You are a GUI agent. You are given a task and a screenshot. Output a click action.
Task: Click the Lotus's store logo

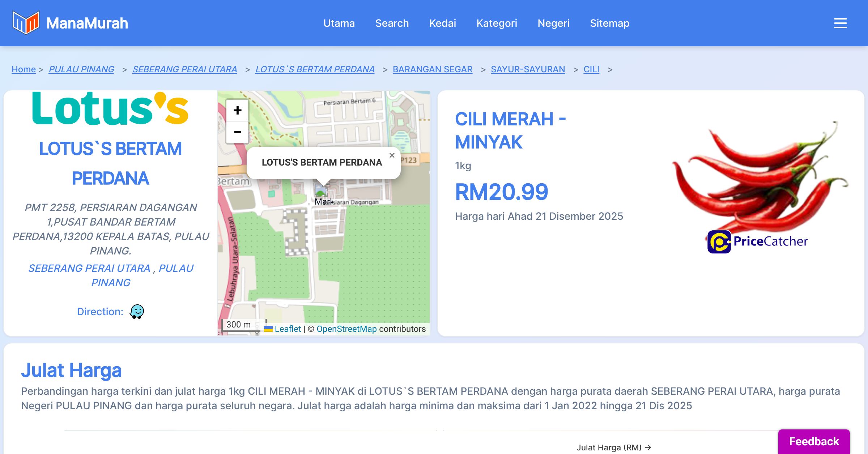(x=110, y=108)
